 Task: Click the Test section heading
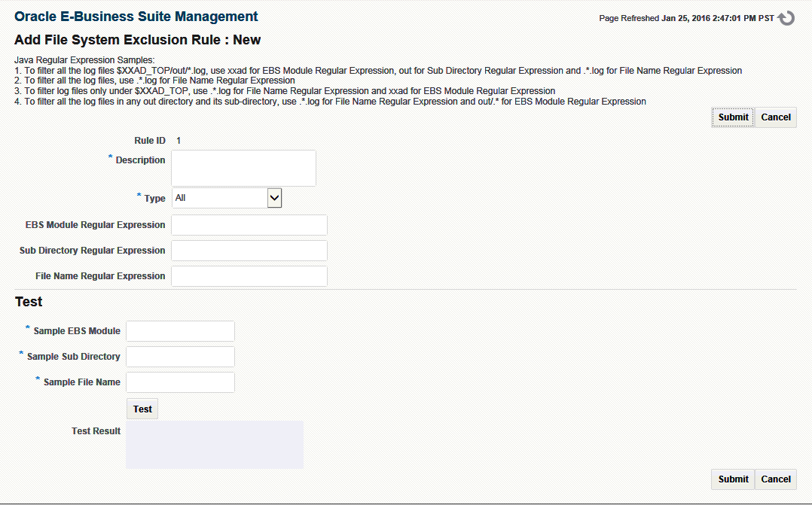tap(29, 302)
